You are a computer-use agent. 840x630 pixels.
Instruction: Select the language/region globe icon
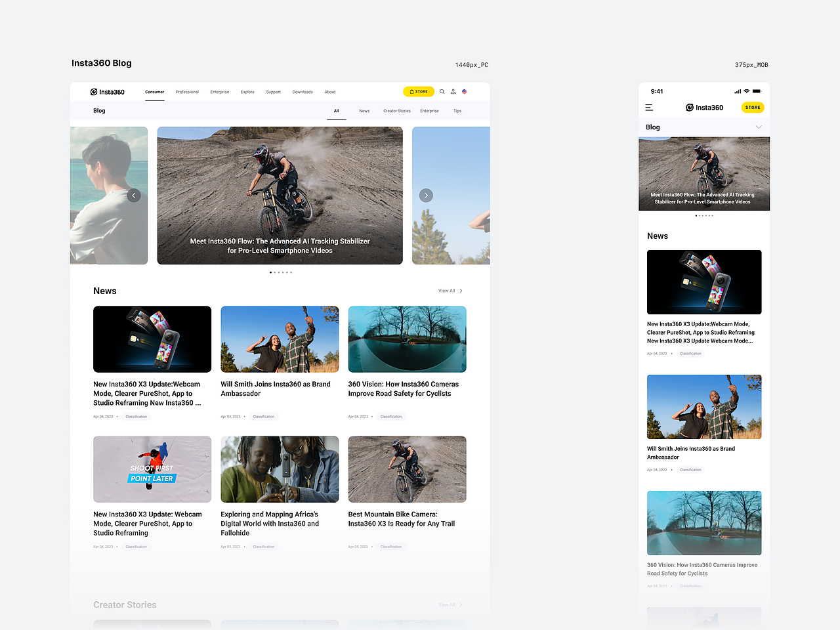pyautogui.click(x=464, y=92)
